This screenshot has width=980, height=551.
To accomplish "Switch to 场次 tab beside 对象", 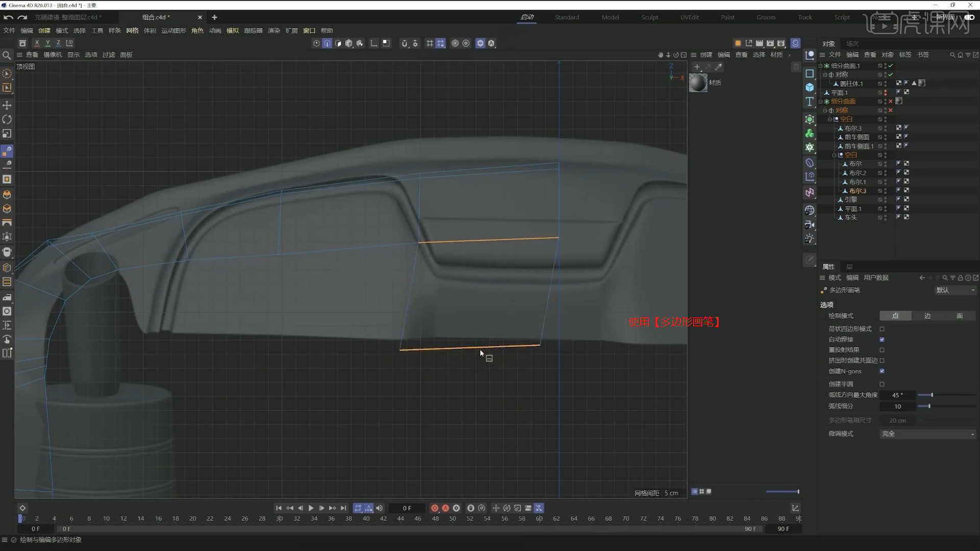I will click(852, 44).
